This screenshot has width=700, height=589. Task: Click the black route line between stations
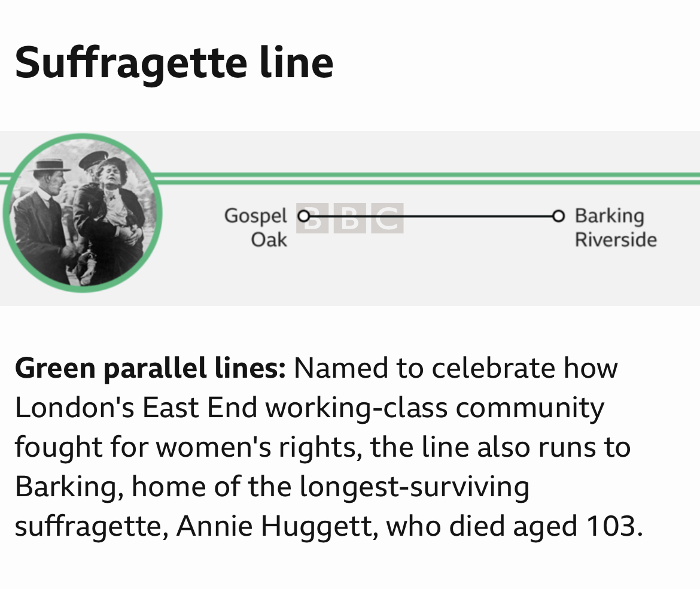click(479, 215)
